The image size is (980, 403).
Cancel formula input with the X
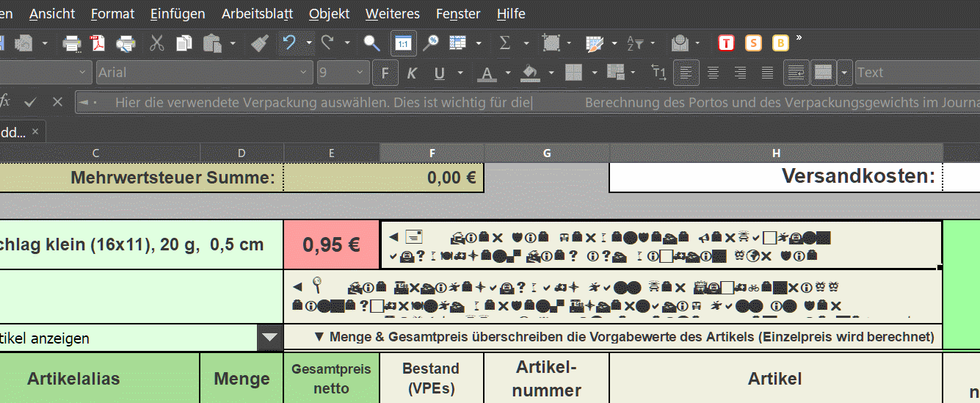[x=59, y=102]
